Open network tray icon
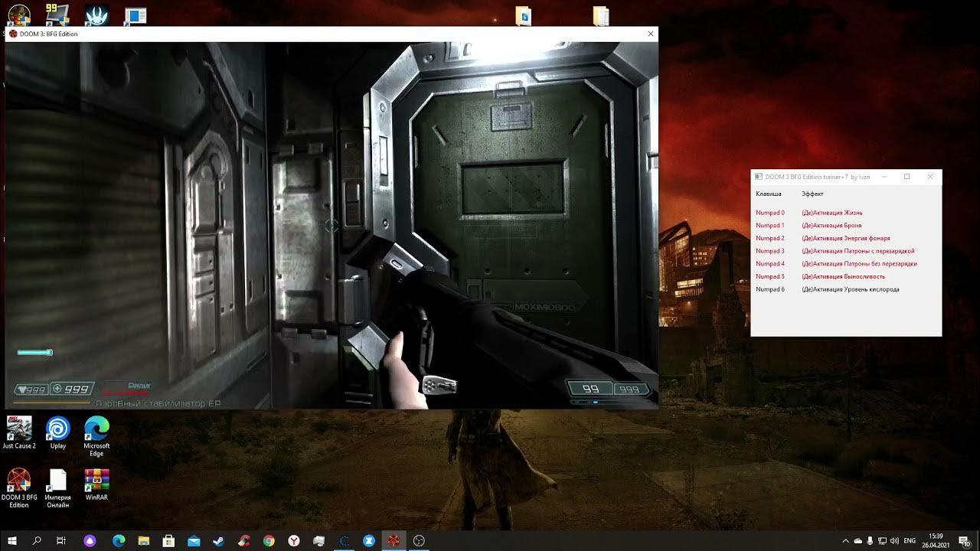The height and width of the screenshot is (551, 980). [882, 541]
